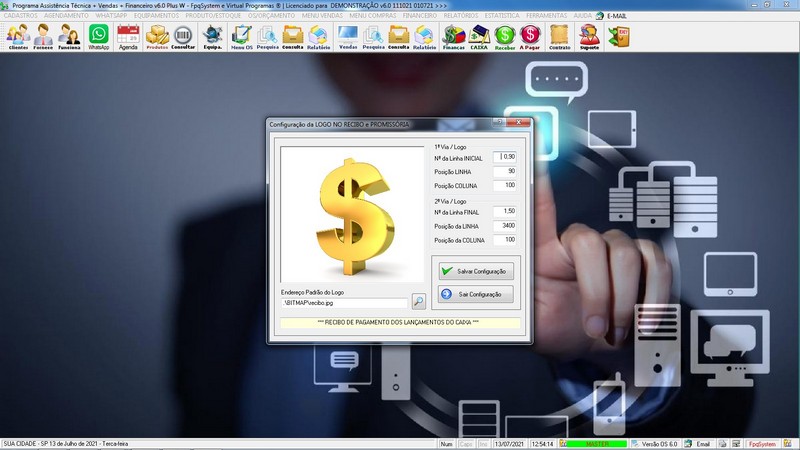Open the MENU VENDAS menu
Viewport: 800px width, 450px height.
click(x=322, y=16)
